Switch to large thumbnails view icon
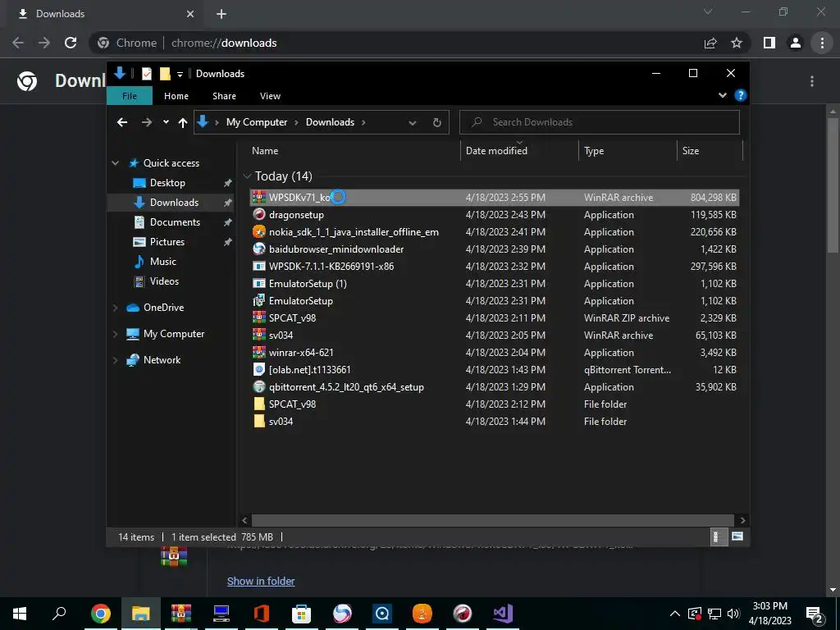Image resolution: width=840 pixels, height=630 pixels. click(x=737, y=536)
